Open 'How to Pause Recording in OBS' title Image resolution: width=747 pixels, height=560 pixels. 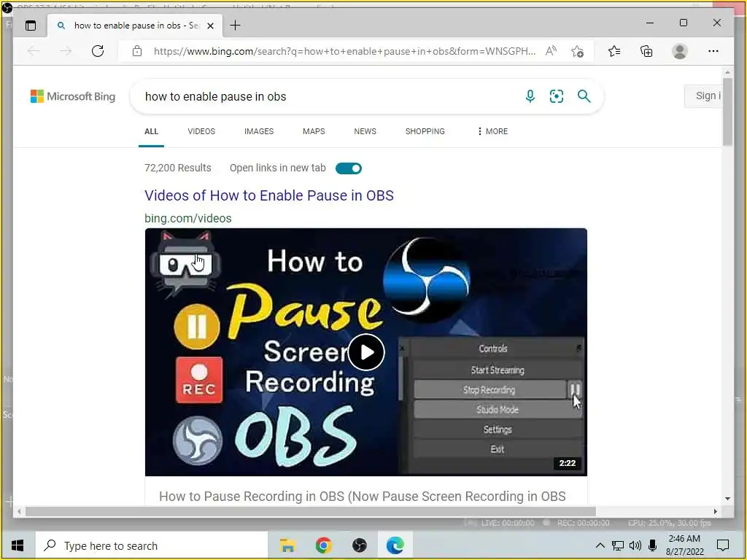362,496
